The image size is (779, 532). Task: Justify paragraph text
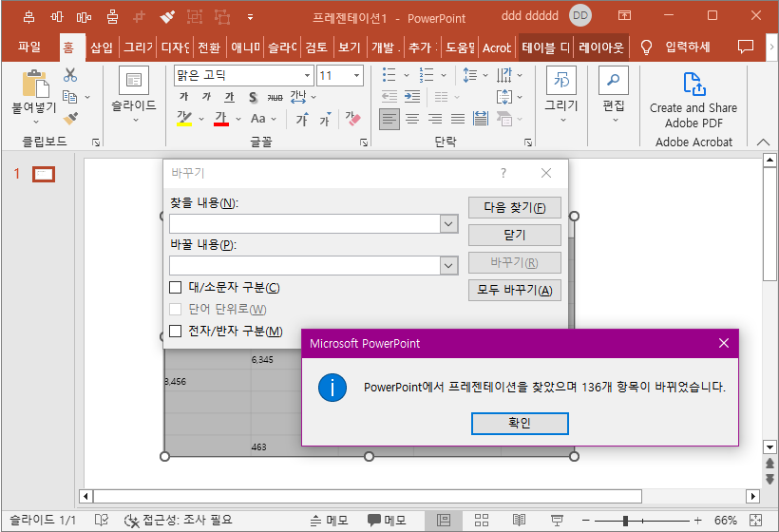pos(458,119)
